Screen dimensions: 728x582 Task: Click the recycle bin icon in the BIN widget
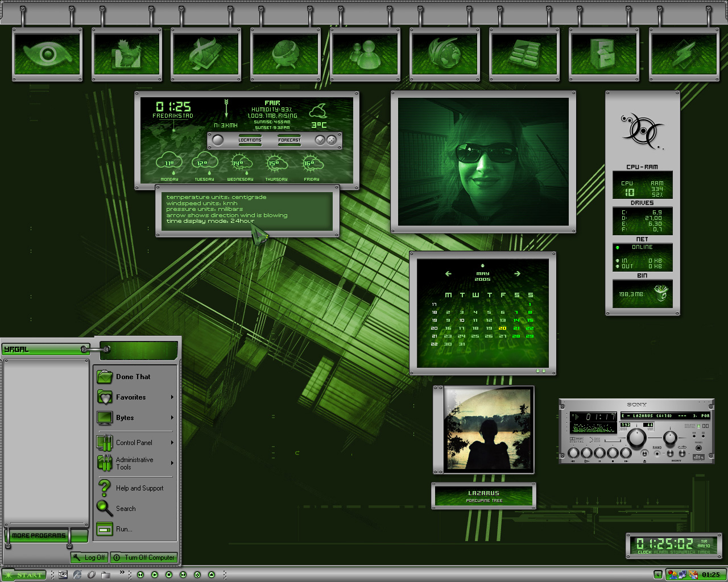[663, 293]
